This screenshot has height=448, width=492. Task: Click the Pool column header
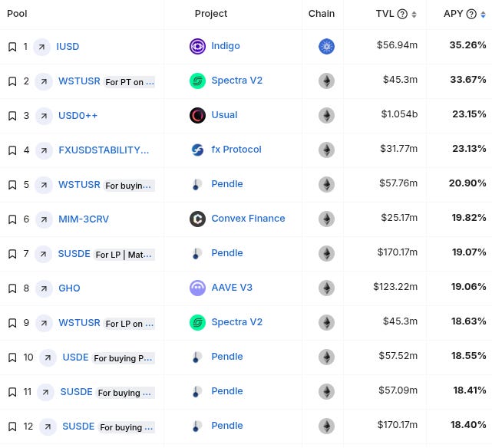[x=17, y=14]
